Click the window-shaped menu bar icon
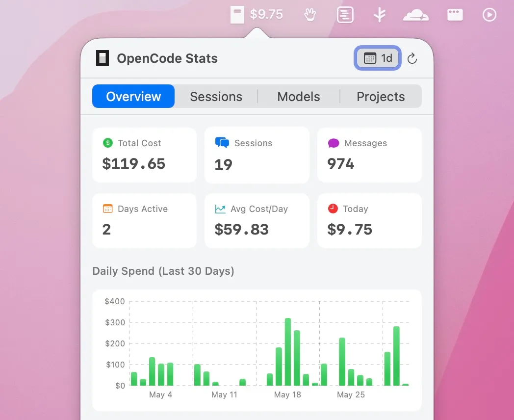This screenshot has width=514, height=420. tap(455, 15)
